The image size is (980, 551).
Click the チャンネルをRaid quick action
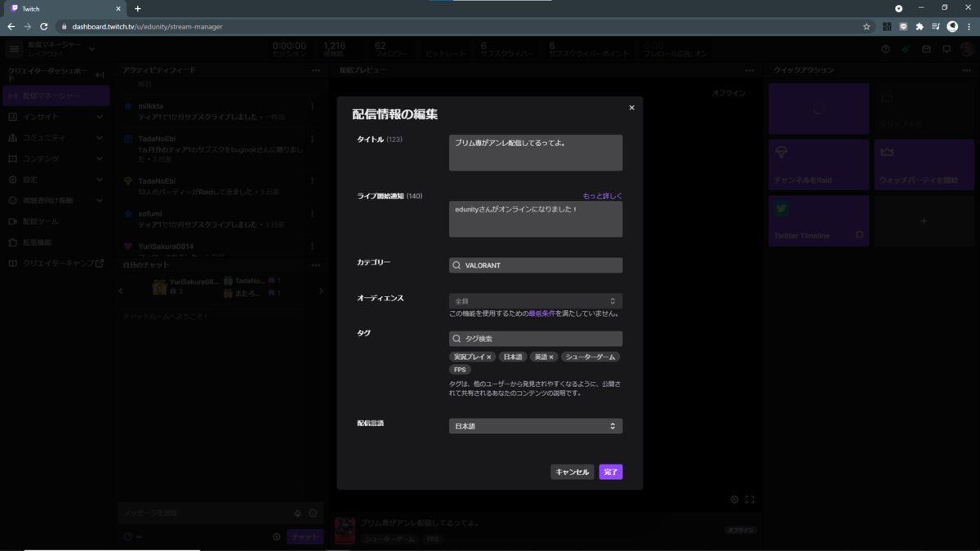[819, 165]
